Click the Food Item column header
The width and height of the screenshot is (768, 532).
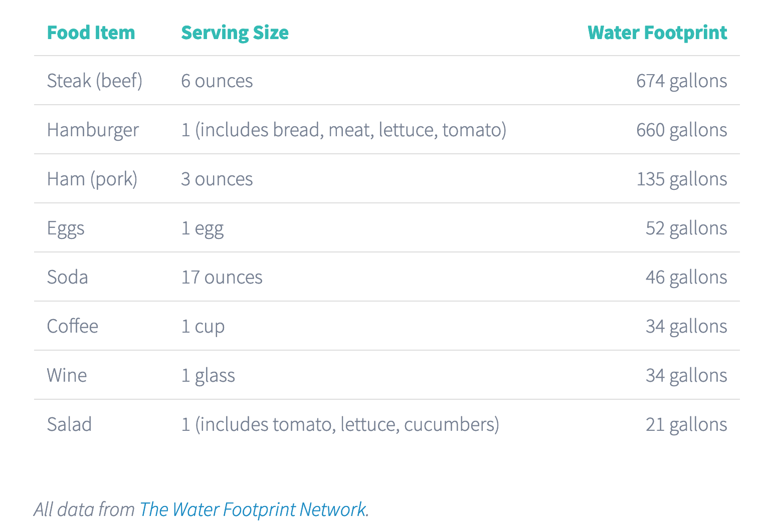(x=91, y=33)
